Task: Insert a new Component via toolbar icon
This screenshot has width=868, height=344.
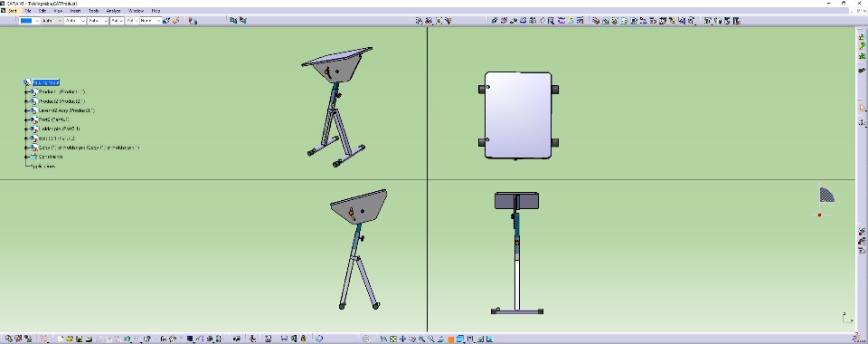Action: point(596,21)
